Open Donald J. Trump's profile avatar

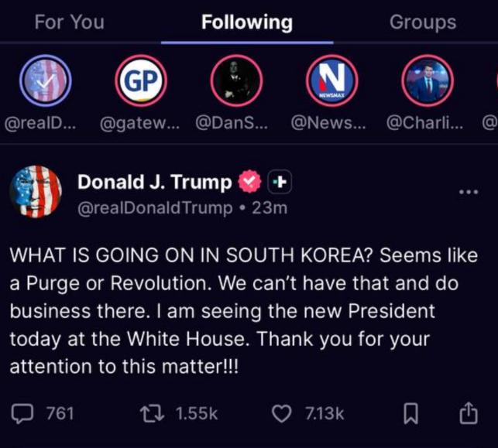click(36, 193)
